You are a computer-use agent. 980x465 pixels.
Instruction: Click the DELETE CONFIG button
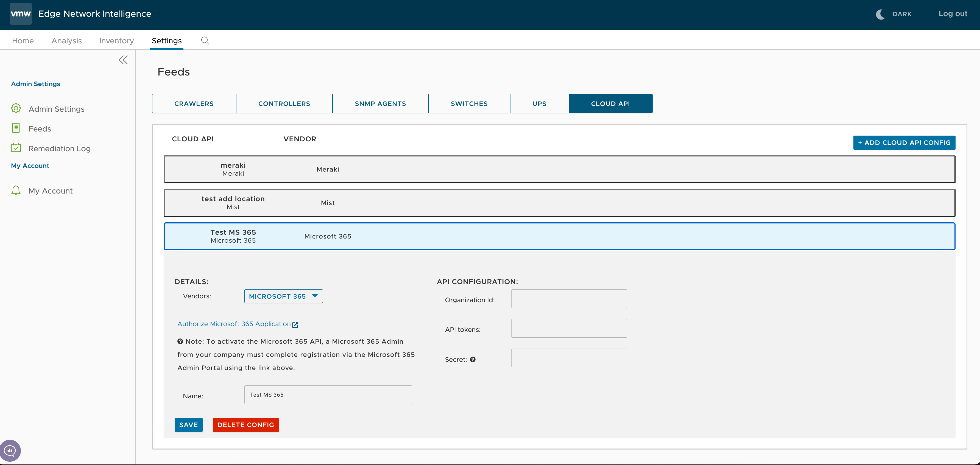pos(246,425)
